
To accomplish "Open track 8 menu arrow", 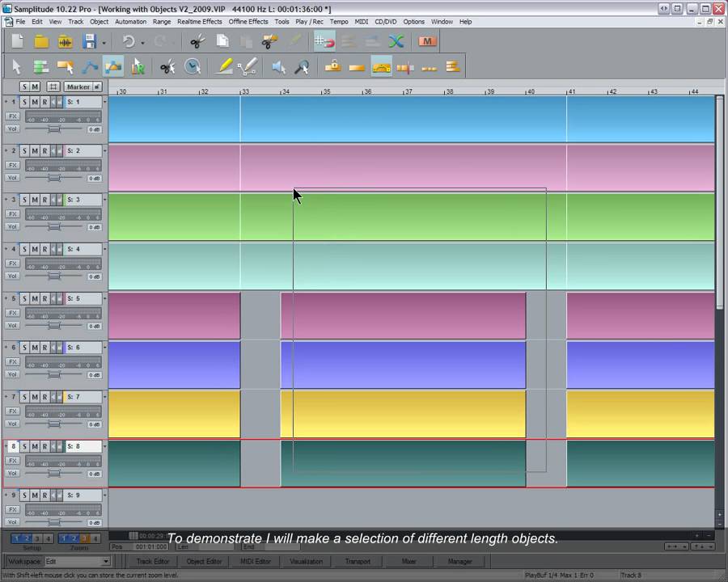I will 105,446.
